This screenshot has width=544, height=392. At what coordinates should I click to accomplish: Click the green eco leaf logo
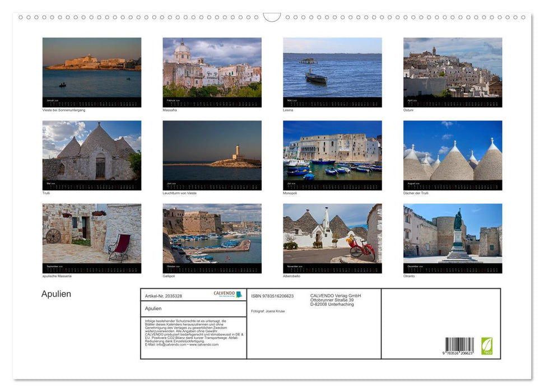(x=487, y=346)
